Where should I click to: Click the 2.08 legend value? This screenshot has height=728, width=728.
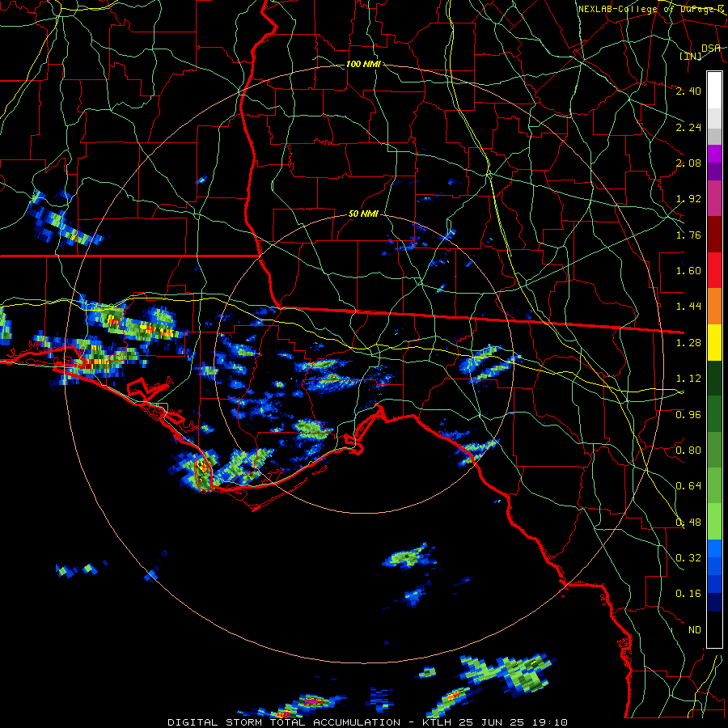click(688, 163)
